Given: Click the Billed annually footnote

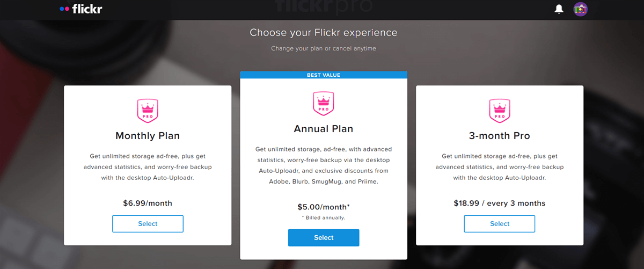Looking at the screenshot, I should click(x=324, y=217).
